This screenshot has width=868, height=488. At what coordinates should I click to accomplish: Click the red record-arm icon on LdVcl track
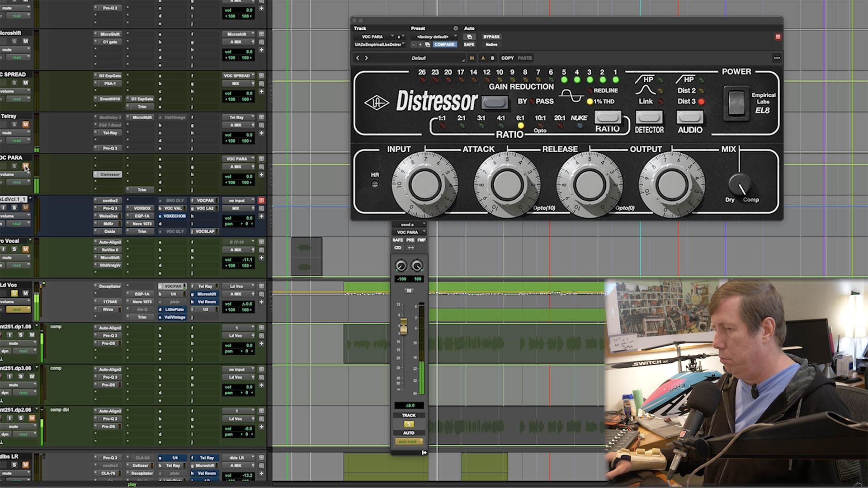(261, 200)
